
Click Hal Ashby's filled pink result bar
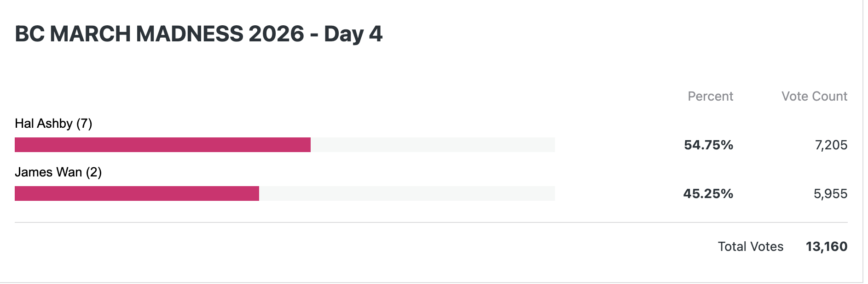[162, 145]
